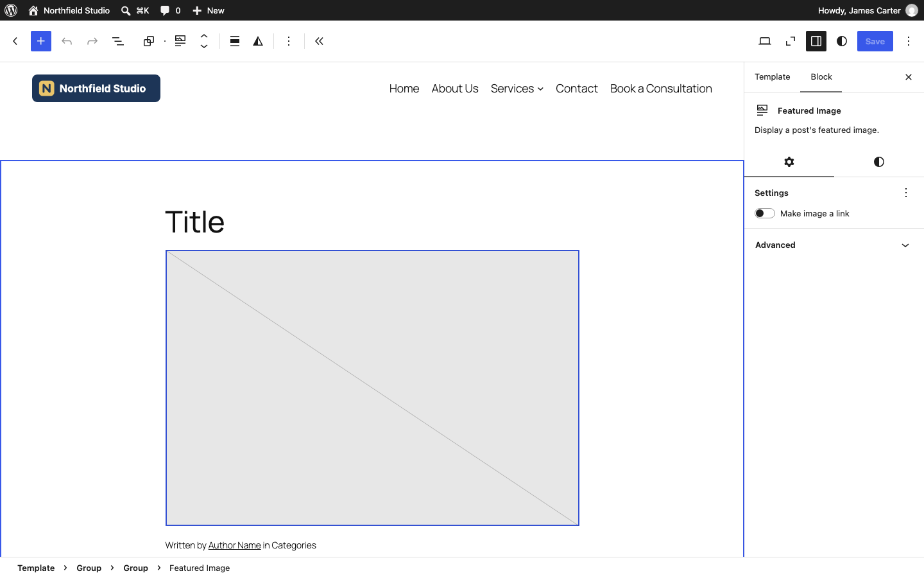This screenshot has height=578, width=924.
Task: Switch to the Block tab
Action: point(821,77)
